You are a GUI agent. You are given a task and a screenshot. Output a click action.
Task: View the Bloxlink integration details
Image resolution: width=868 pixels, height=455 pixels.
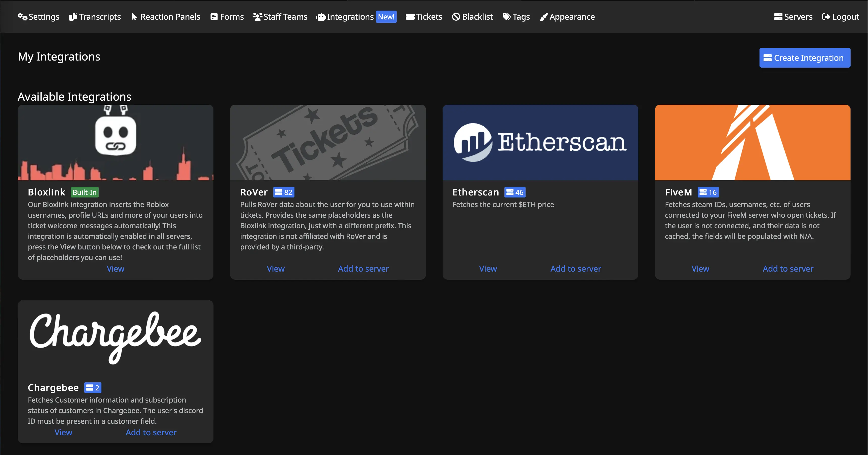pos(114,268)
